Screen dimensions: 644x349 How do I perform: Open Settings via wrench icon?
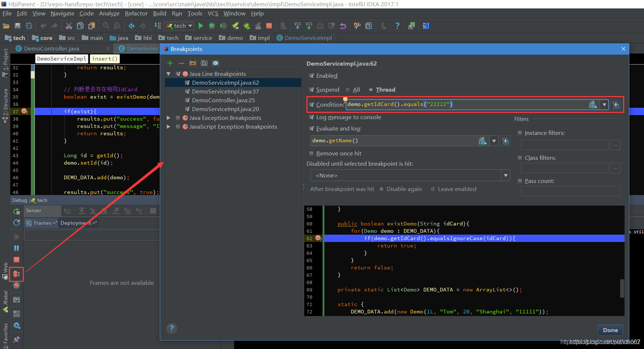357,26
